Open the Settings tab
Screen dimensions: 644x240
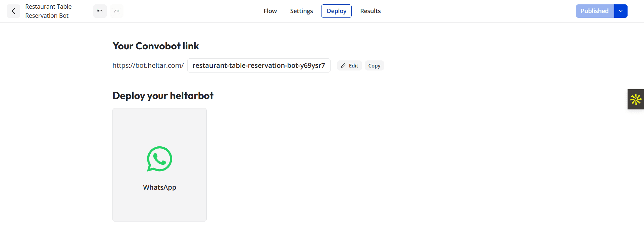click(301, 11)
